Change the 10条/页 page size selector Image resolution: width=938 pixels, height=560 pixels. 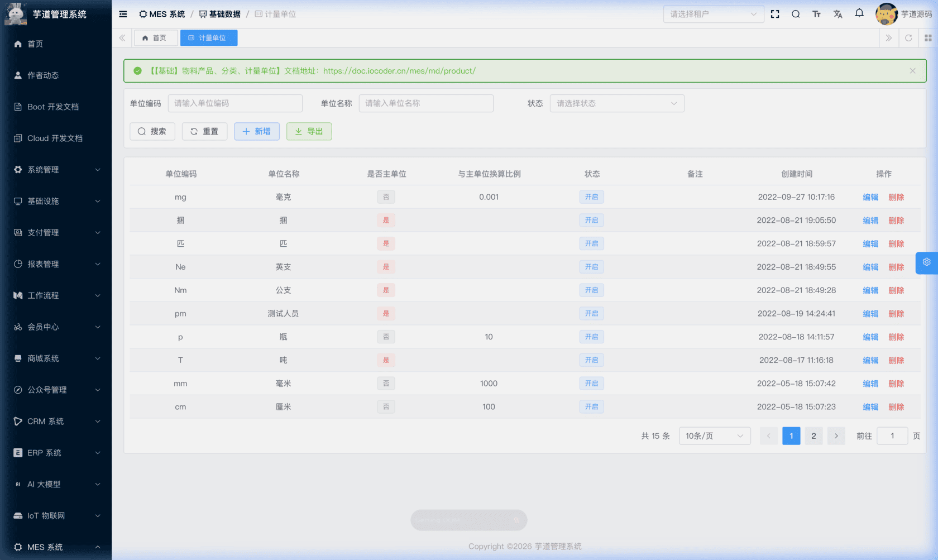[714, 436]
